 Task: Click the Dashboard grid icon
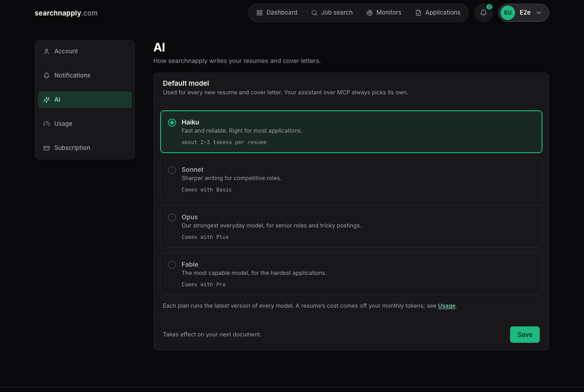260,13
